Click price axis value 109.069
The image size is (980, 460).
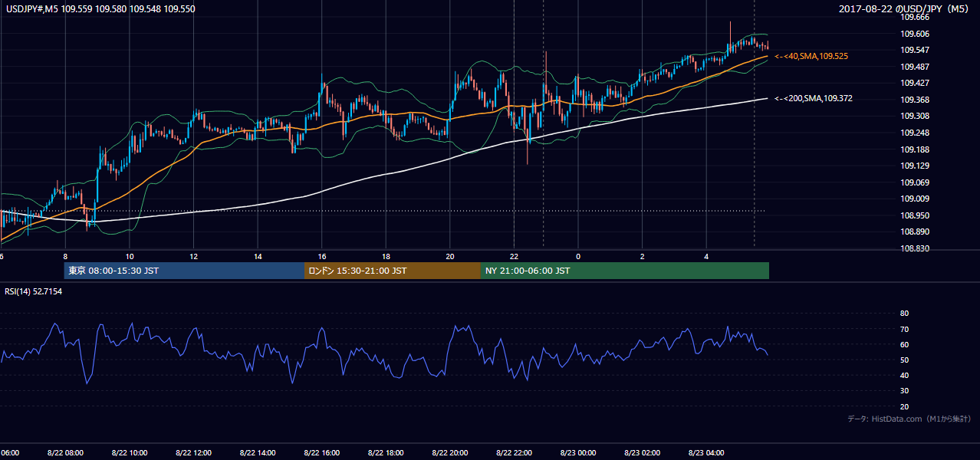tap(915, 182)
